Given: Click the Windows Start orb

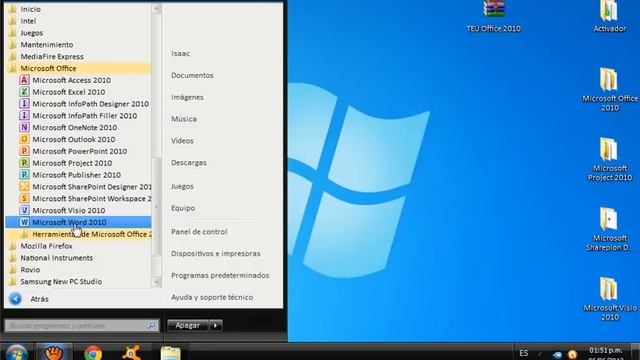Looking at the screenshot, I should pos(16,353).
